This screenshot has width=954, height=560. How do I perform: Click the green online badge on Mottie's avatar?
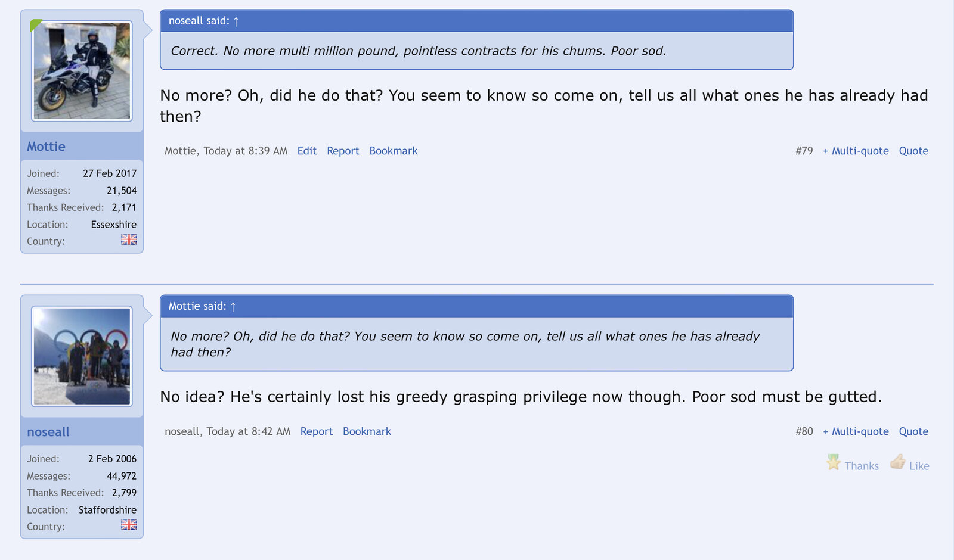pos(35,24)
